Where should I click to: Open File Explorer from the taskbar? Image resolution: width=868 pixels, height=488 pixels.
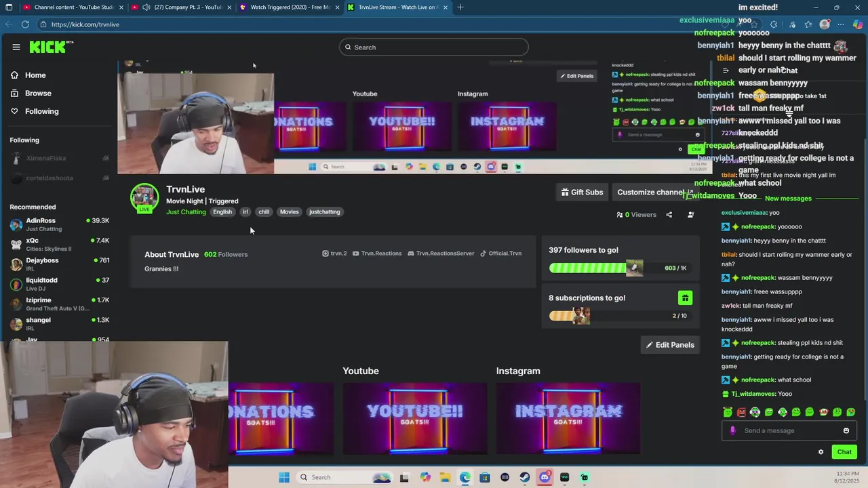445,477
